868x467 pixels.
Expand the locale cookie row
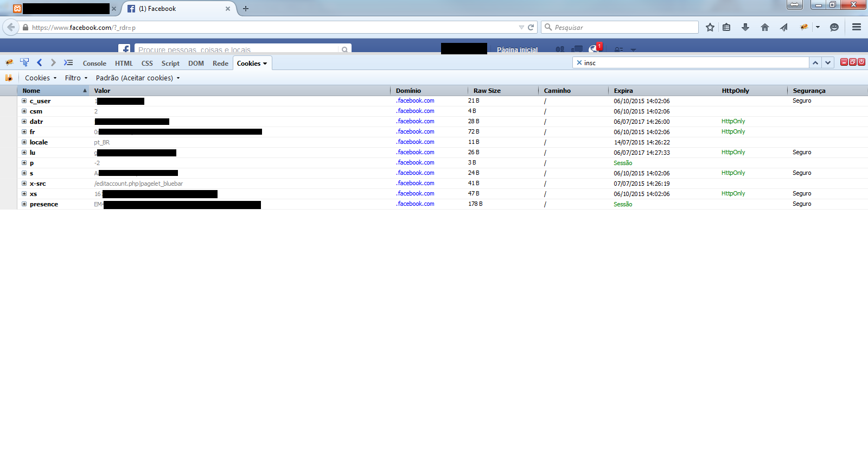(x=24, y=142)
